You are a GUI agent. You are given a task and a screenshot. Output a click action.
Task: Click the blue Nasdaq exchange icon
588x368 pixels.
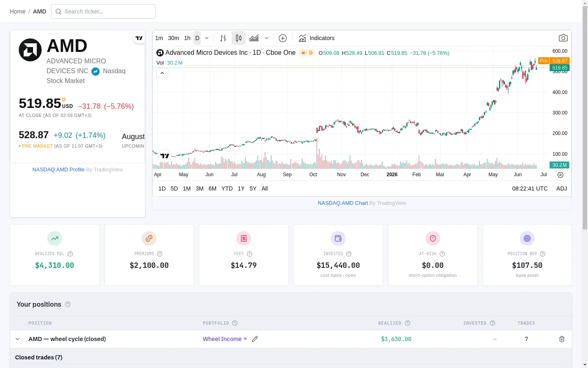[x=96, y=71]
